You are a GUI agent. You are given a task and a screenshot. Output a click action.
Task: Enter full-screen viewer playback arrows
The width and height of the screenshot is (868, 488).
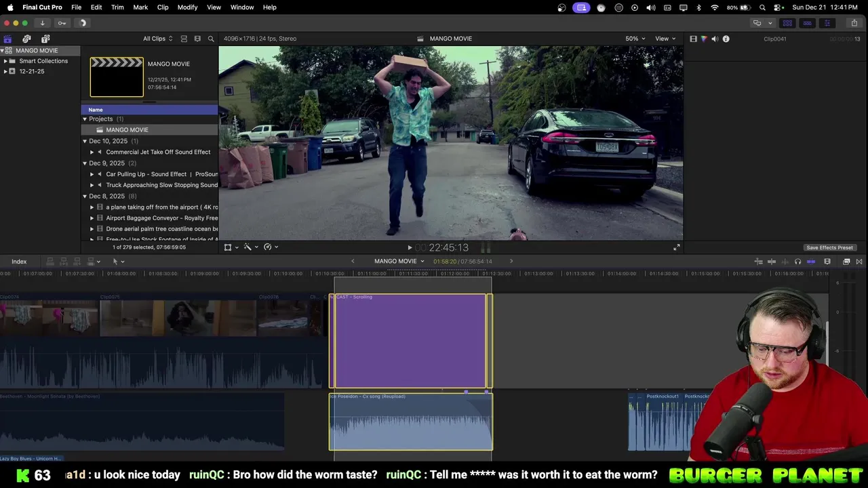(x=676, y=247)
